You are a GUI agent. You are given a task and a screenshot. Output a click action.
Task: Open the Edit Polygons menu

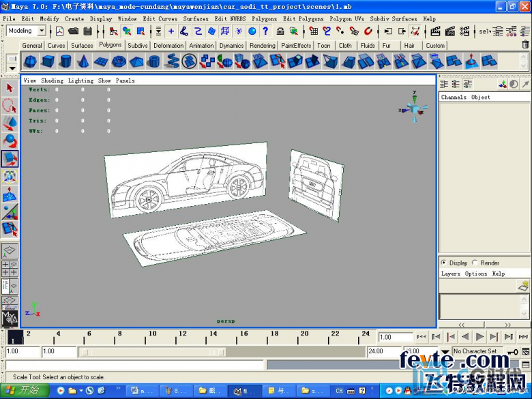(x=304, y=18)
